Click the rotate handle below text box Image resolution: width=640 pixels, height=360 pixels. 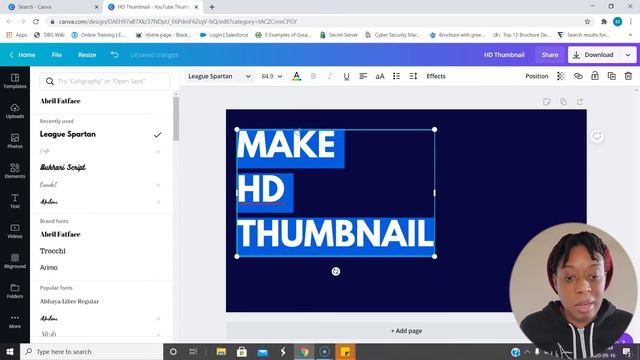click(336, 271)
